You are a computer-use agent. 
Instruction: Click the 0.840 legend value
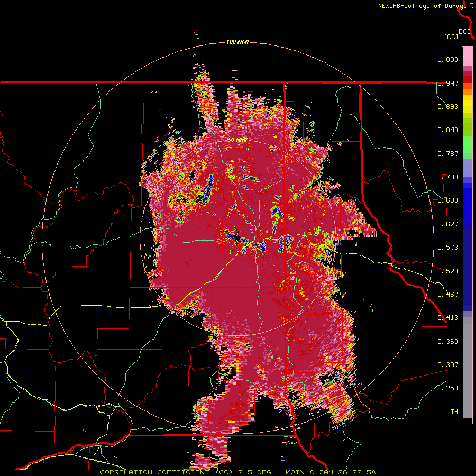tap(448, 130)
